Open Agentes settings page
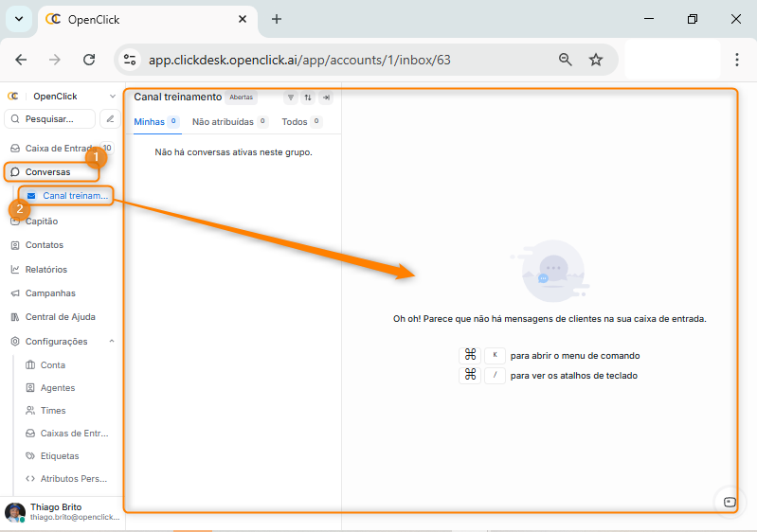This screenshot has width=757, height=532. click(x=57, y=388)
